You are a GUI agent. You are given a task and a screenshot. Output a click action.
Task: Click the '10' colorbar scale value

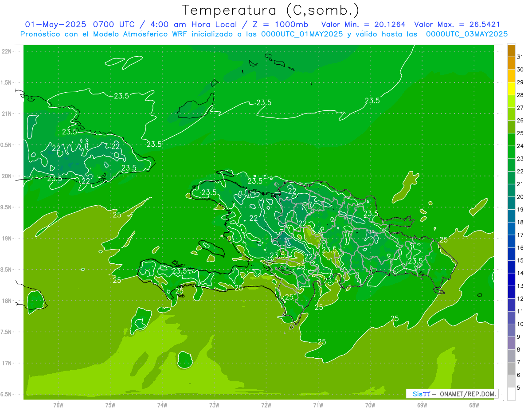pos(520,324)
